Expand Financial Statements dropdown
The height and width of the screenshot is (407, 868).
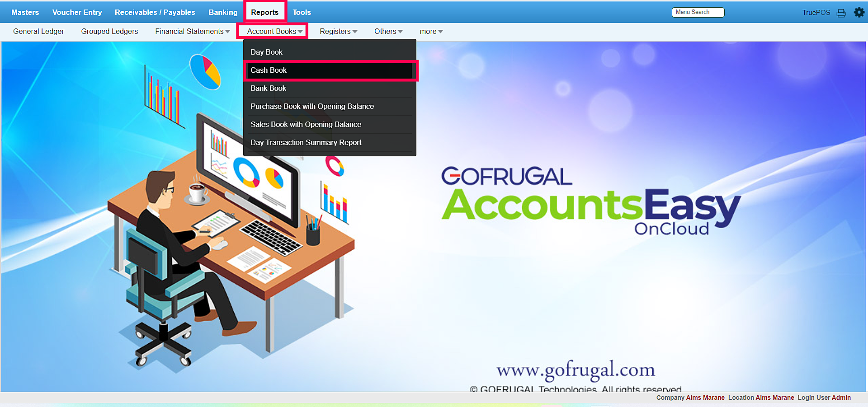[x=193, y=31]
